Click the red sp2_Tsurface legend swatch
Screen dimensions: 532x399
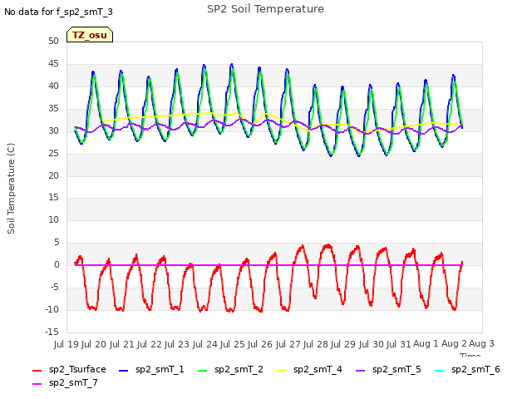[37, 371]
